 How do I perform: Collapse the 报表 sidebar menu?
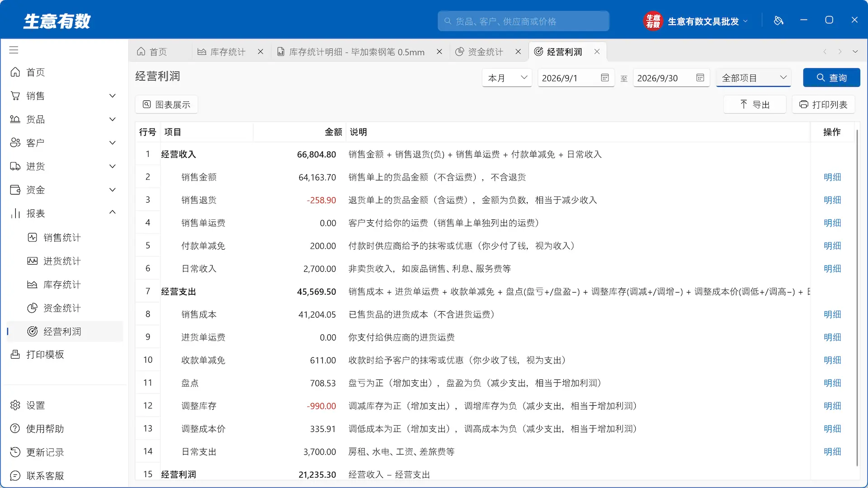point(113,213)
